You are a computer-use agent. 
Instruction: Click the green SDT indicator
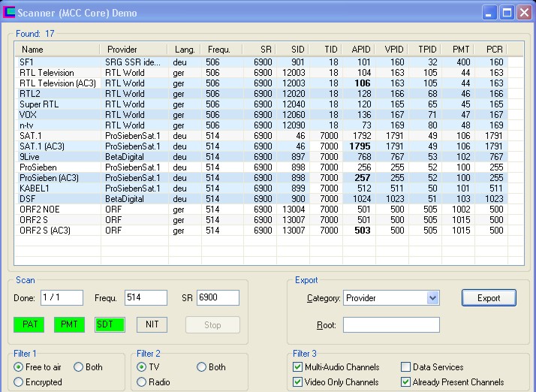(110, 324)
